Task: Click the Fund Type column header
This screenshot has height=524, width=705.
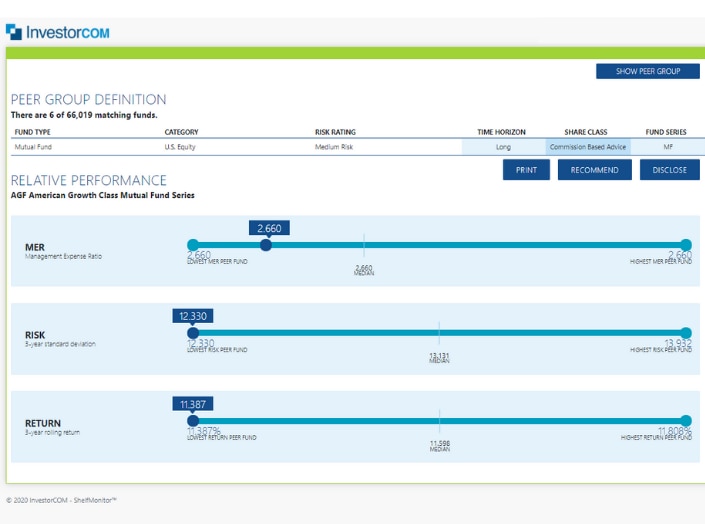Action: (32, 132)
